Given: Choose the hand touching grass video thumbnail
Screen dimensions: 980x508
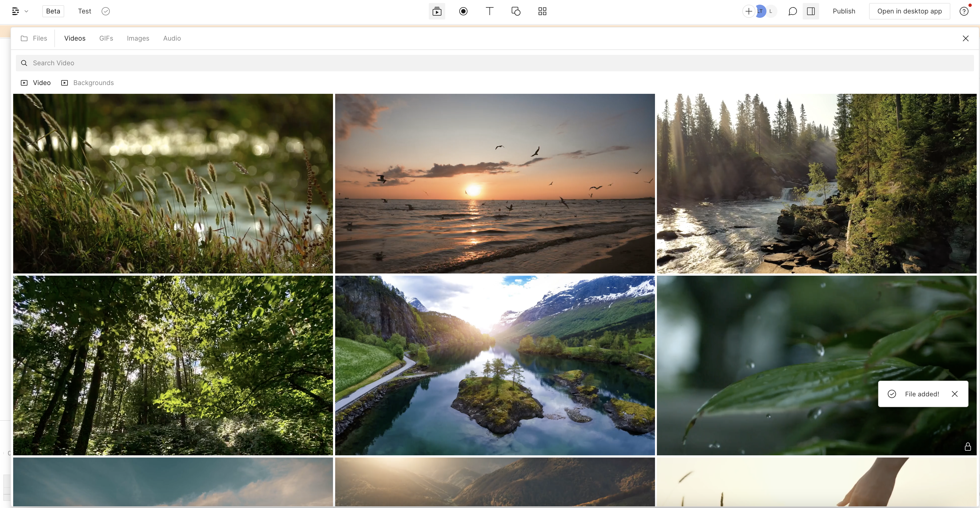Looking at the screenshot, I should 817,482.
